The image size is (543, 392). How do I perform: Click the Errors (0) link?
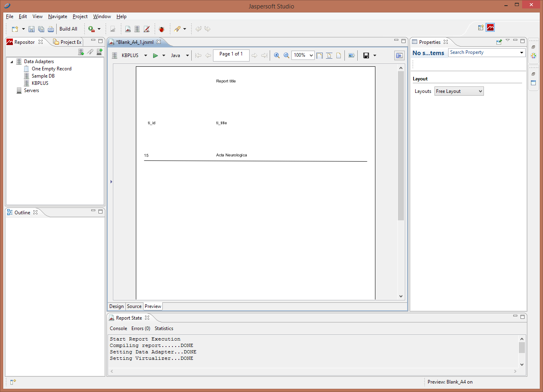141,328
